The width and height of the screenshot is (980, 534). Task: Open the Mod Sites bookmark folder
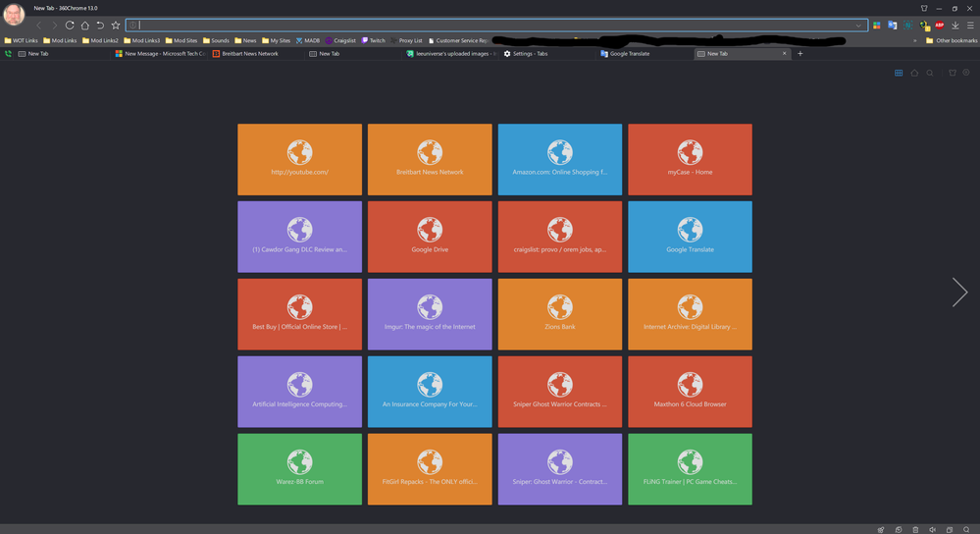[181, 40]
